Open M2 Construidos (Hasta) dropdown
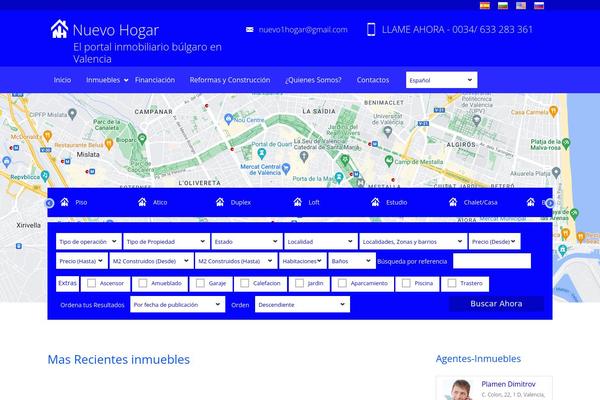The image size is (600, 400). pos(236,261)
